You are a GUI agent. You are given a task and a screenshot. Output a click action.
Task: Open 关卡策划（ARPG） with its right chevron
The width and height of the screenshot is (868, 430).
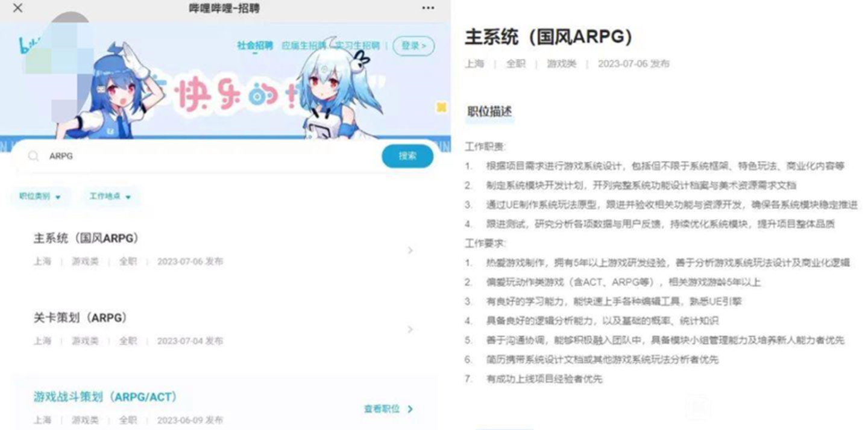click(410, 329)
